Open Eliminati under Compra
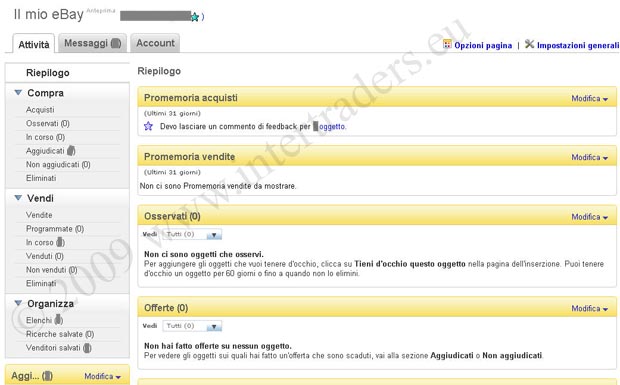Viewport: 620px width, 385px height. [41, 178]
